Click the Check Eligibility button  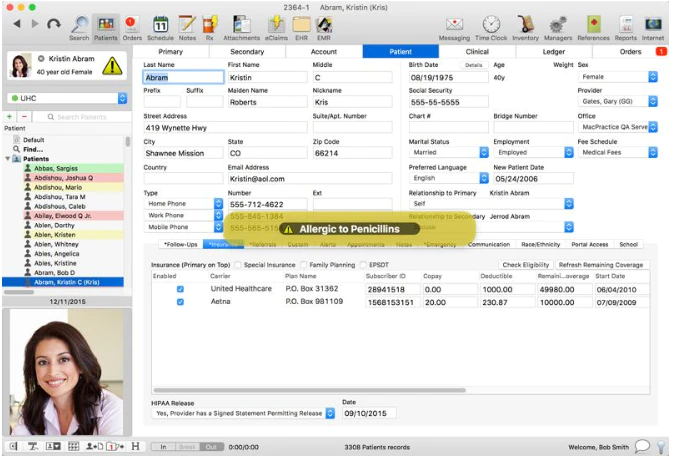[526, 265]
